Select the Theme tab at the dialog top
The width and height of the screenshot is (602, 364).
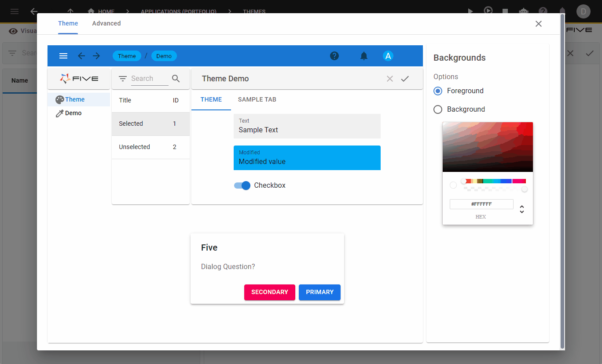(68, 23)
